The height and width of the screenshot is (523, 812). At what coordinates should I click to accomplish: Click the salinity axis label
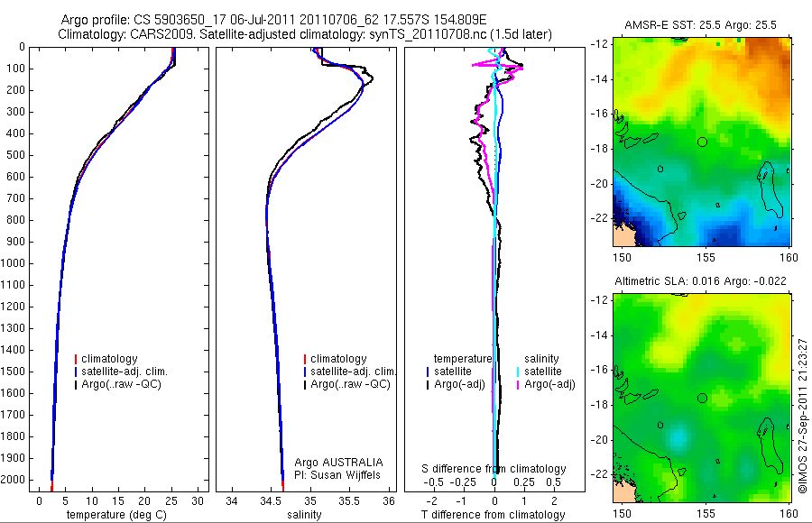pos(305,515)
